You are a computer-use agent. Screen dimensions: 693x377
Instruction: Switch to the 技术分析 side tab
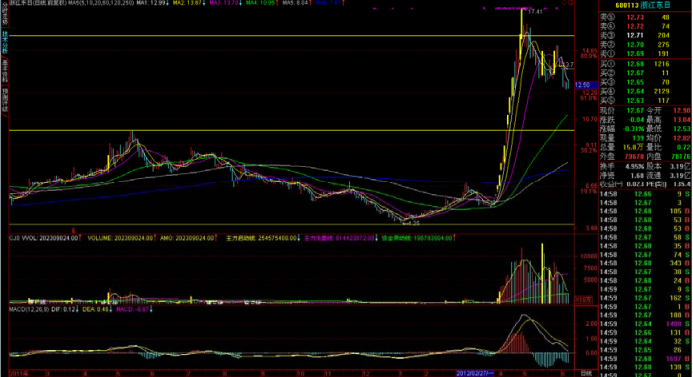[5, 42]
